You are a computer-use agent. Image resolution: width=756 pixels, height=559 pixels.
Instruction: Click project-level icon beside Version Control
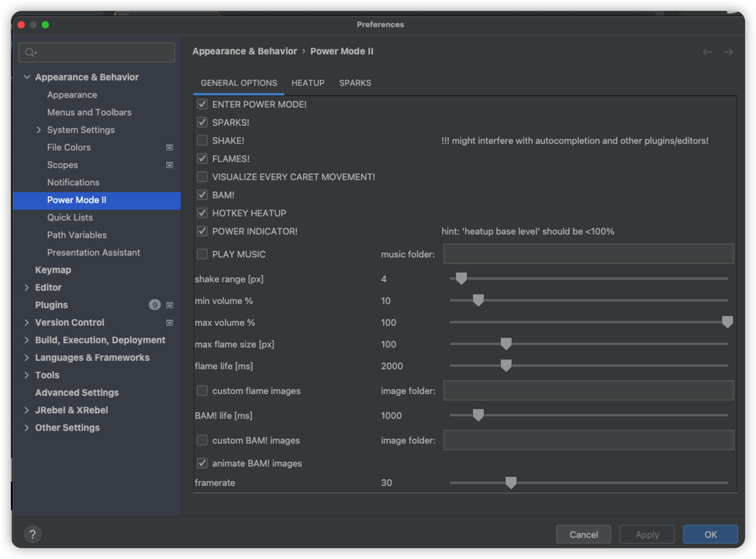170,323
